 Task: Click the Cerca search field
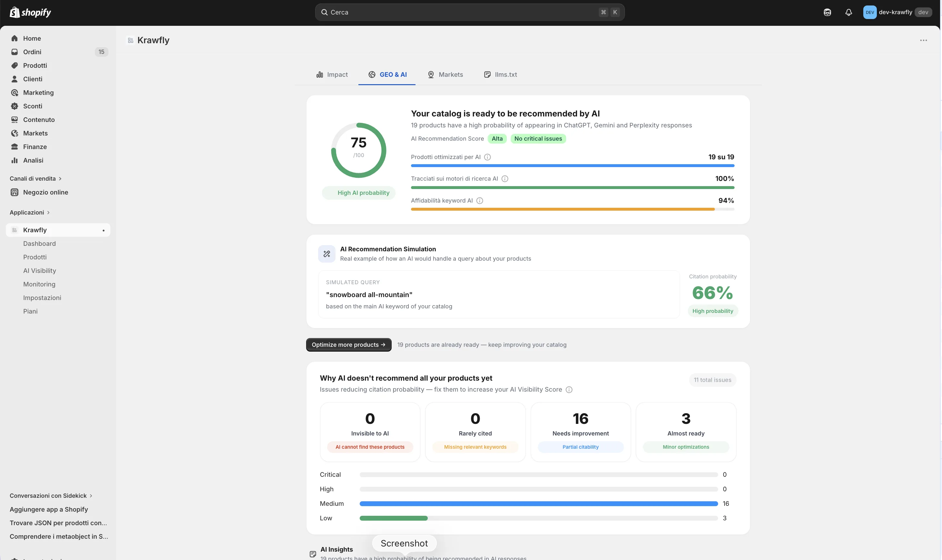point(469,13)
